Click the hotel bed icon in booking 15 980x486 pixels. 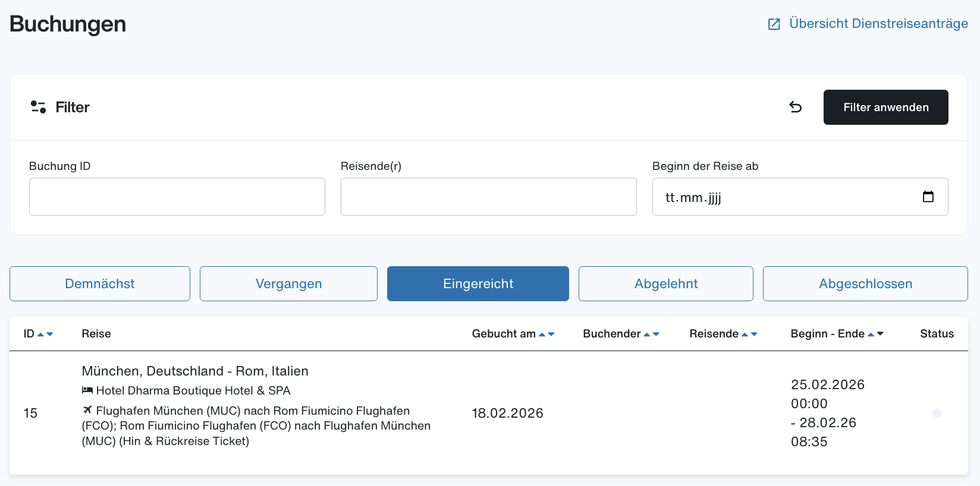[x=87, y=390]
